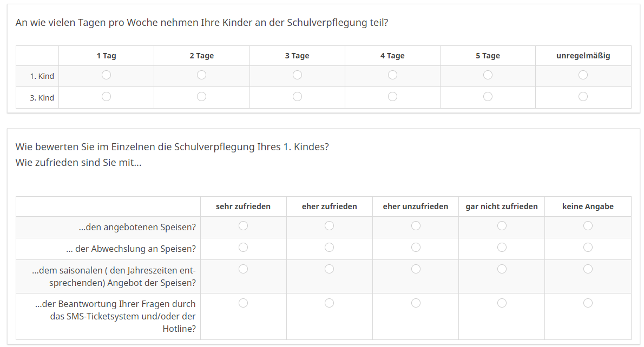Image resolution: width=644 pixels, height=347 pixels.
Task: Choose keine Angabe for angebotenen Speisen
Action: coord(588,226)
